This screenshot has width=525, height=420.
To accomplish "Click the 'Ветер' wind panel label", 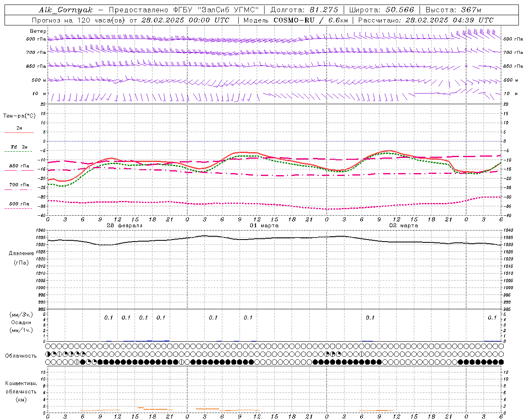I will 38,31.
